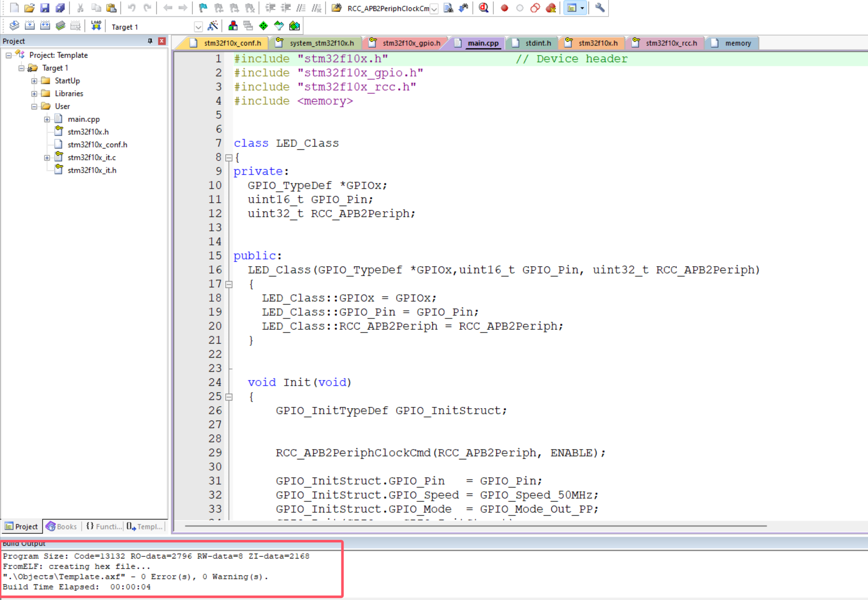Expand the StartUp folder
This screenshot has height=600, width=868.
[34, 81]
